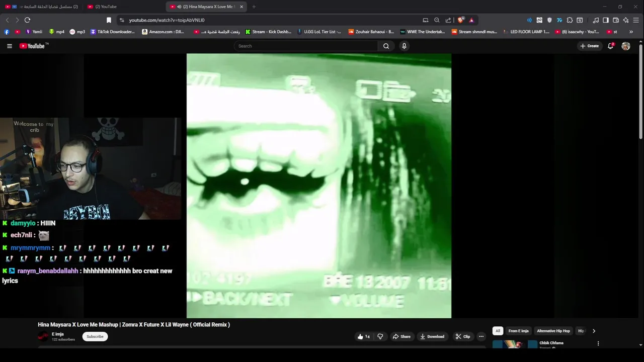Image resolution: width=644 pixels, height=362 pixels.
Task: Click the Brave Rewards triangle icon
Action: 471,20
